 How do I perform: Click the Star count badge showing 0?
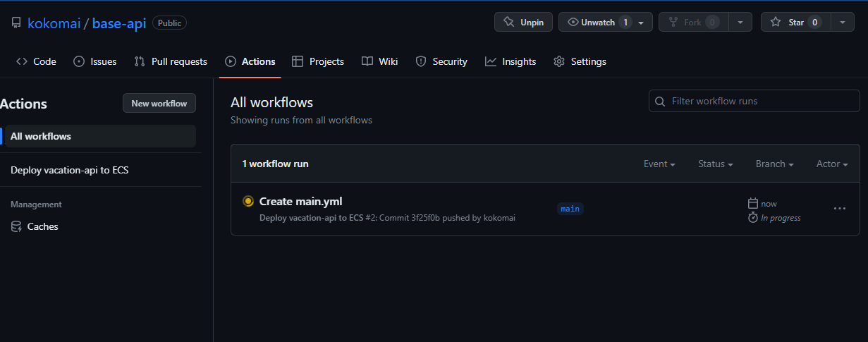814,23
